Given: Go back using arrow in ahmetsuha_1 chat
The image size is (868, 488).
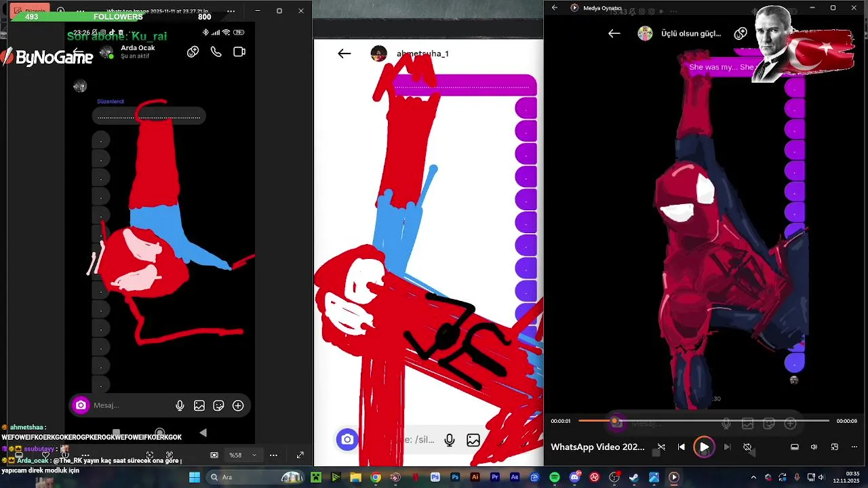Looking at the screenshot, I should click(x=344, y=54).
